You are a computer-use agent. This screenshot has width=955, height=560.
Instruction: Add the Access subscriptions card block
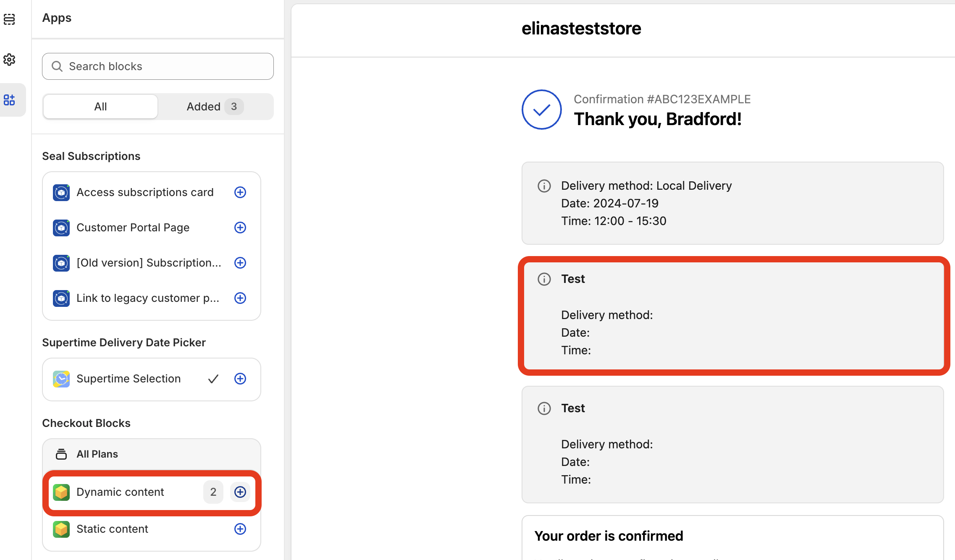[240, 192]
